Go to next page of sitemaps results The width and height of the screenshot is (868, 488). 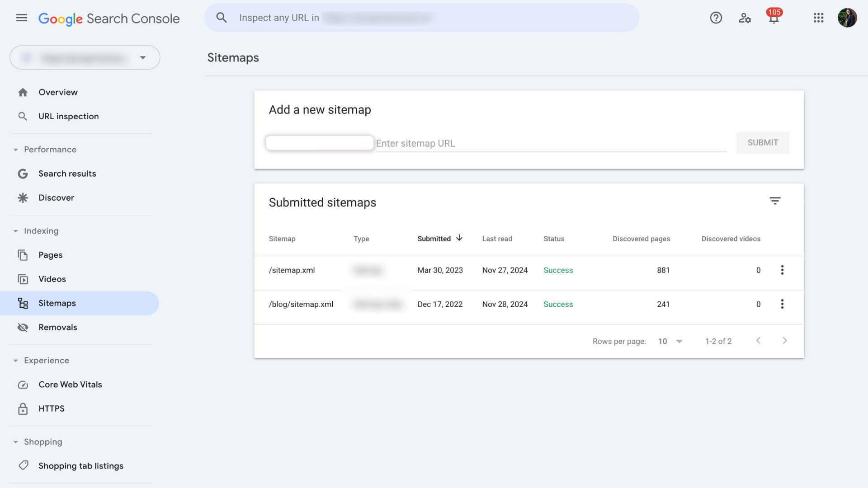tap(785, 341)
